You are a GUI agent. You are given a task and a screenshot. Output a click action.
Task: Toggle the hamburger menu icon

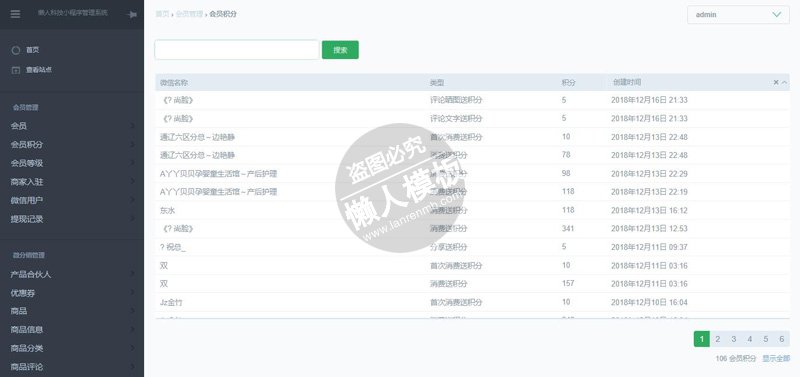(15, 14)
